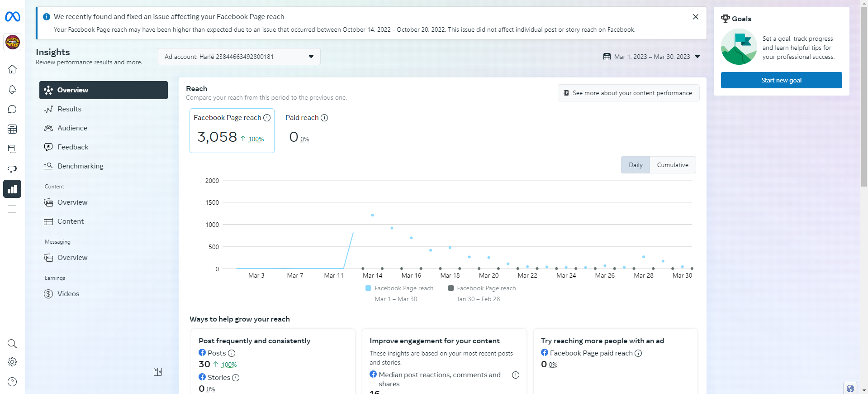Viewport: 868px width, 394px height.
Task: Toggle current-period Facebook Page reach legend
Action: tap(399, 288)
